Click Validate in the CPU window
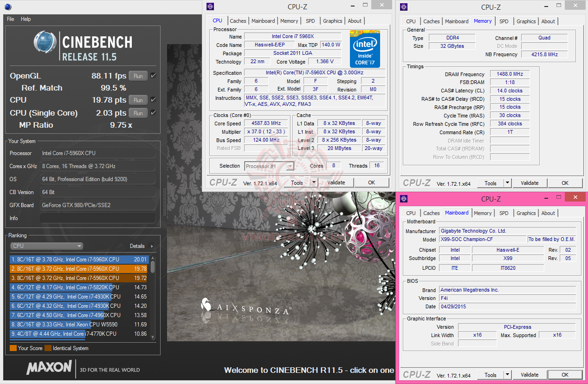This screenshot has width=588, height=384. (336, 182)
